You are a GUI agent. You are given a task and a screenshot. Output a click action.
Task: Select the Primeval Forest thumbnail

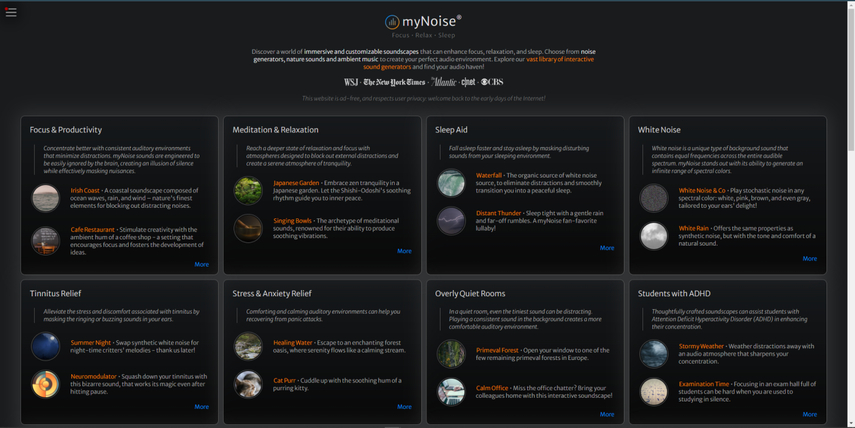pos(451,354)
